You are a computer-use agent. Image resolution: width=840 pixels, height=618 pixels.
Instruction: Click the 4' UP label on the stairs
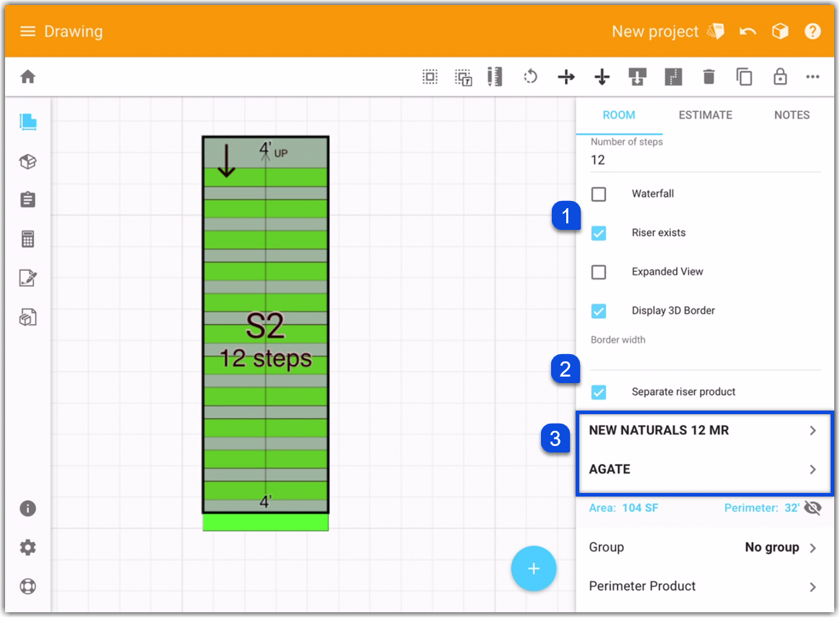click(273, 150)
